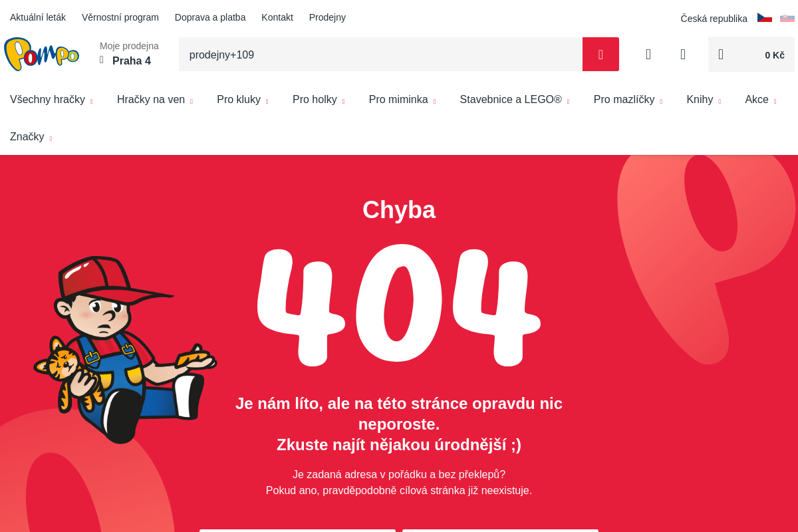This screenshot has width=798, height=532.
Task: Select the Slovak flag icon
Action: pyautogui.click(x=787, y=18)
